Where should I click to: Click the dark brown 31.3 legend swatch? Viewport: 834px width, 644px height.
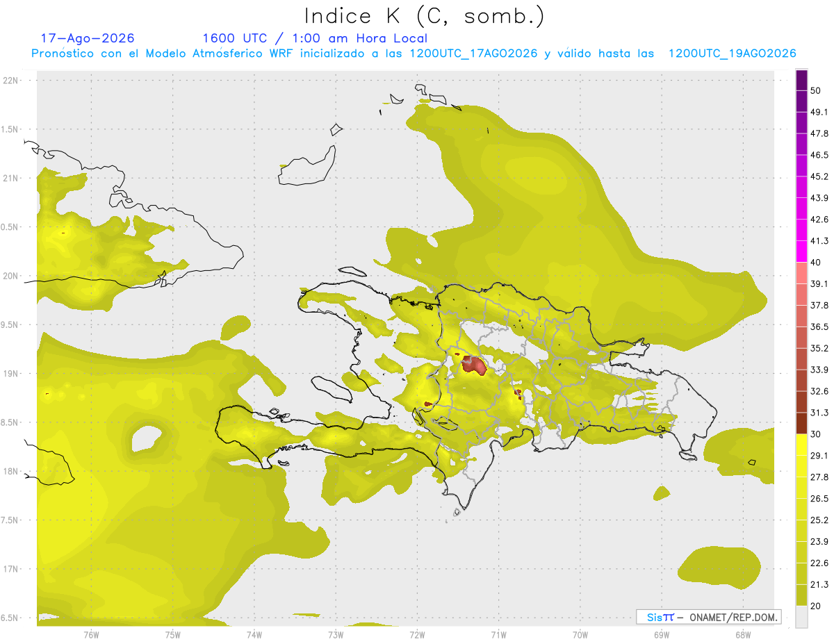[x=801, y=423]
